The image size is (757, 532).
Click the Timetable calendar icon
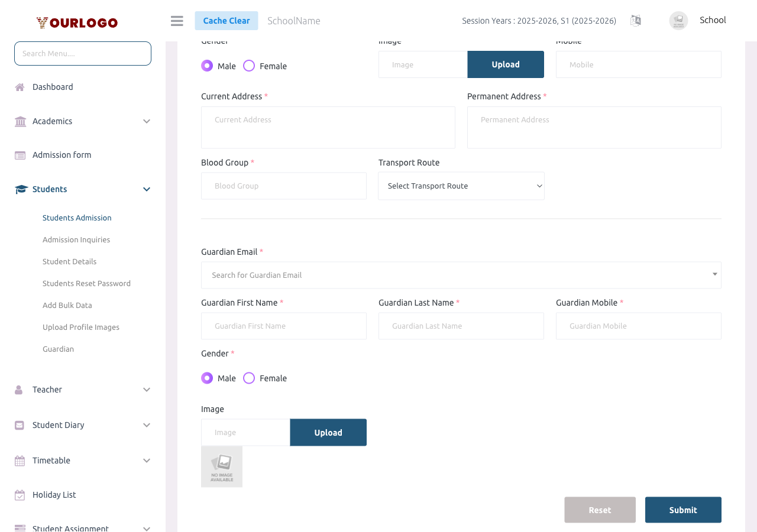click(x=20, y=461)
